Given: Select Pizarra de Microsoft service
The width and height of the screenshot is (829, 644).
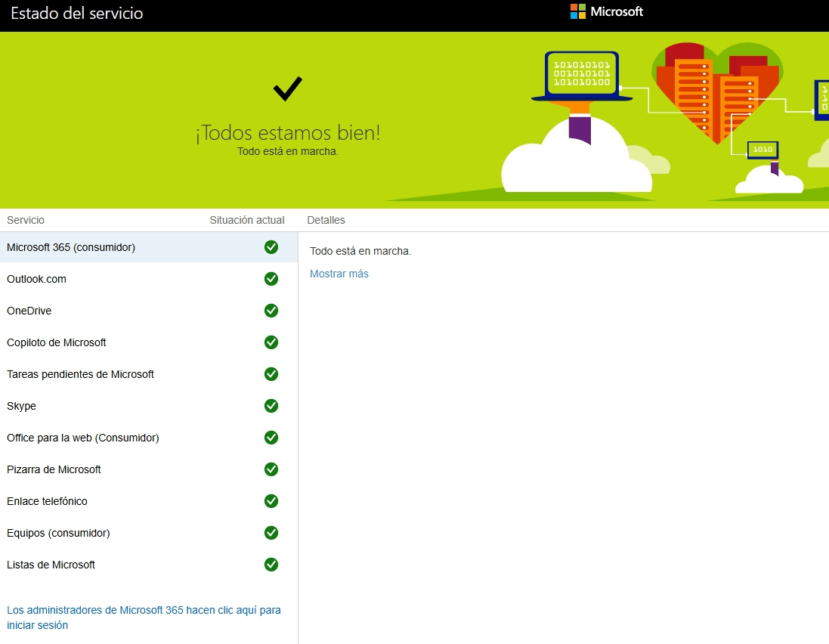Looking at the screenshot, I should click(x=149, y=469).
